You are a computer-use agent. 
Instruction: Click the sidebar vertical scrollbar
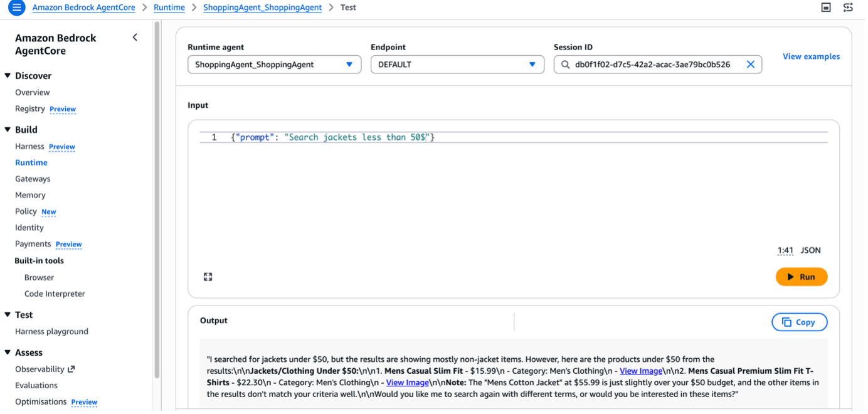[157, 201]
